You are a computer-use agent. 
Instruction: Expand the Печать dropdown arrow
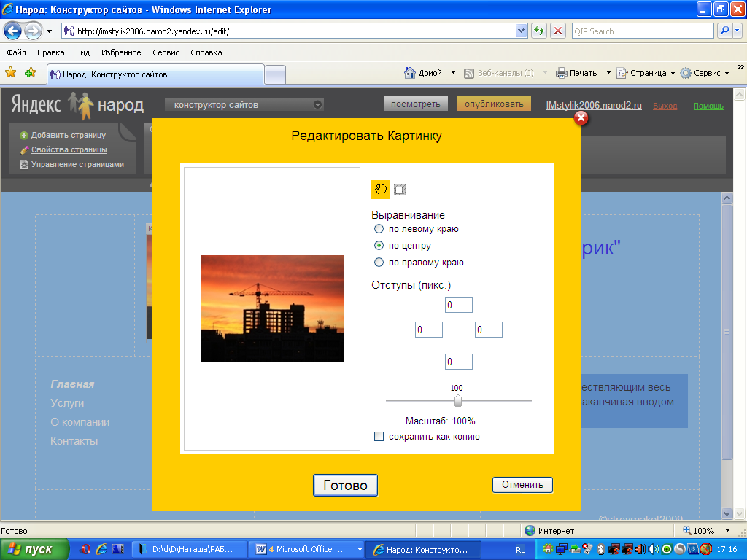tap(608, 73)
